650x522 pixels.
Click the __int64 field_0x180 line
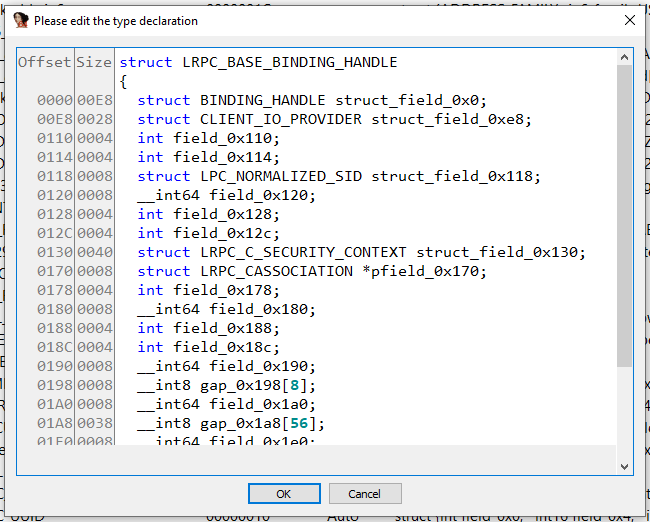[x=226, y=309]
